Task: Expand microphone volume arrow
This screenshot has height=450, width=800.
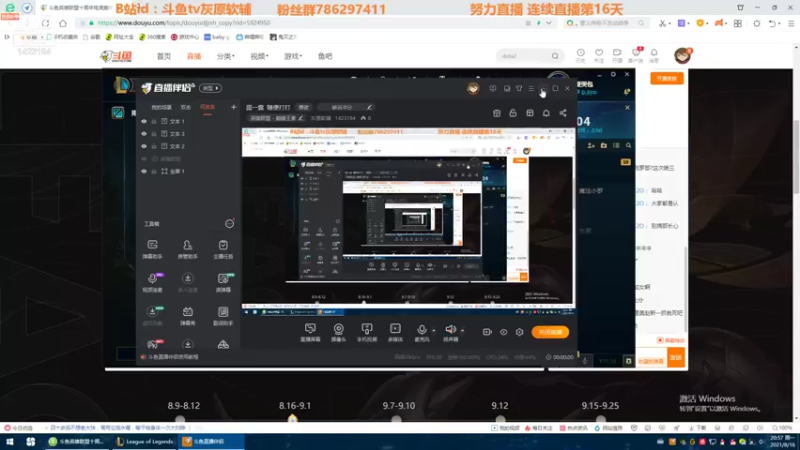Action: tap(433, 331)
